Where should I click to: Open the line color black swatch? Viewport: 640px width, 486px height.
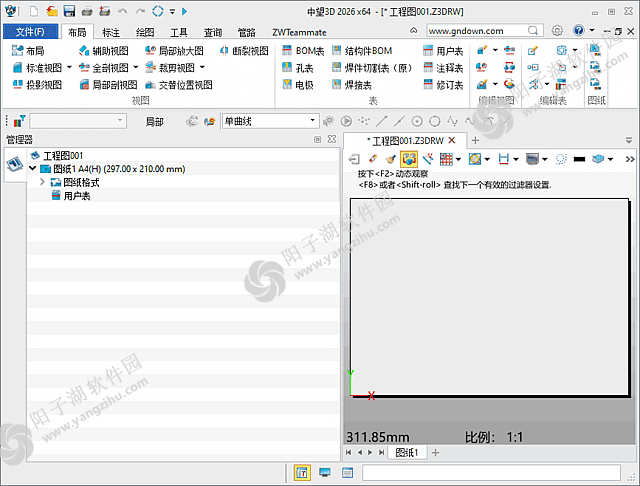[x=579, y=159]
